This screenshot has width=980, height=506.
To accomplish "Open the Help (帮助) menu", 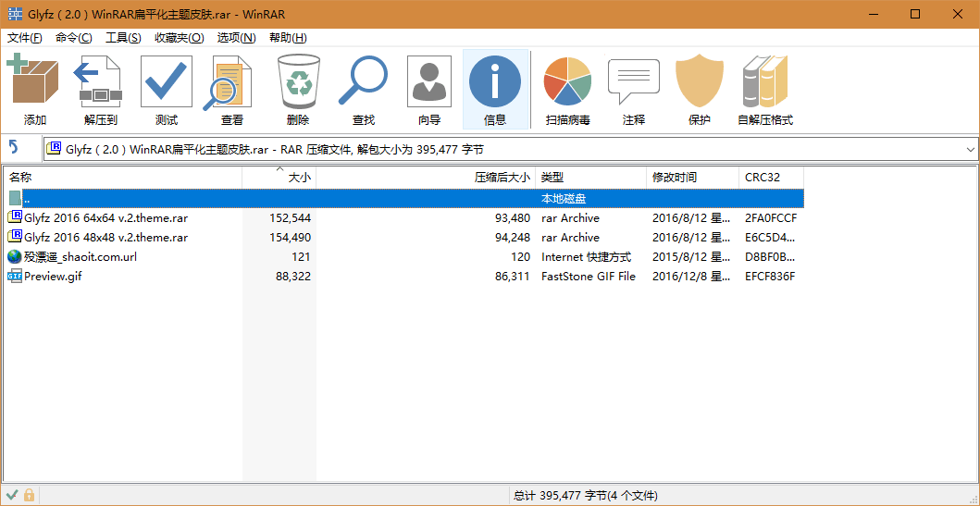I will click(288, 38).
